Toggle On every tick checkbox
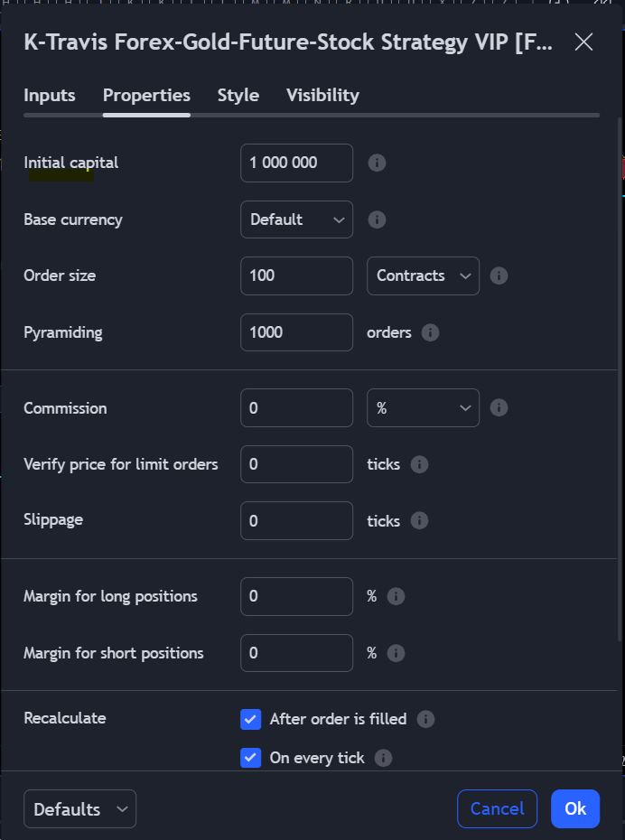 pos(251,758)
